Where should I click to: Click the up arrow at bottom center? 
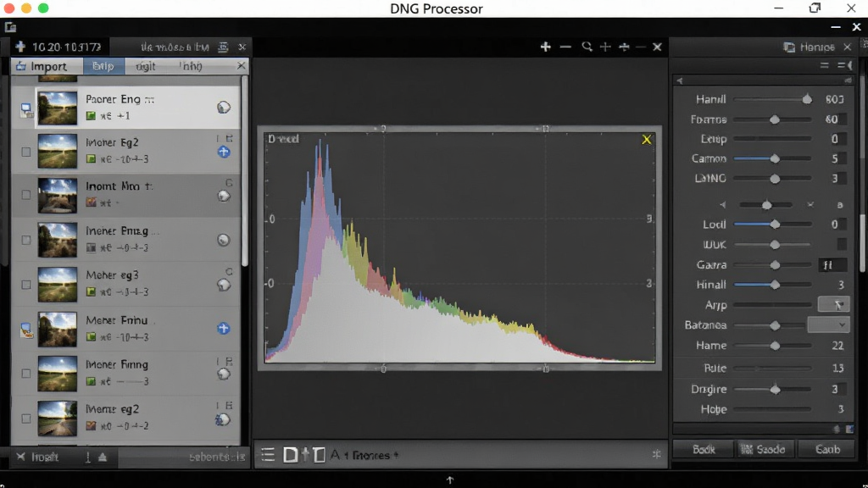(449, 480)
